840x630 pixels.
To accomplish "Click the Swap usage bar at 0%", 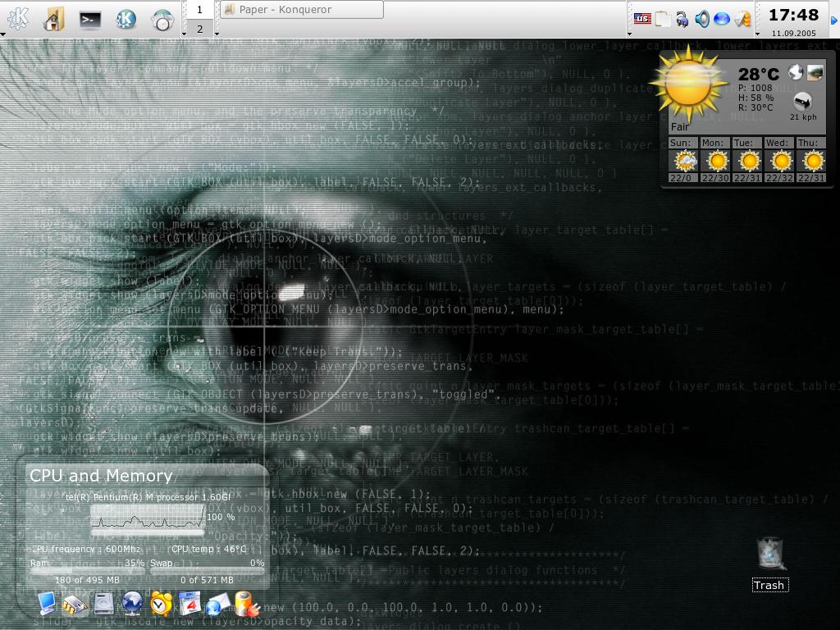I will point(208,570).
